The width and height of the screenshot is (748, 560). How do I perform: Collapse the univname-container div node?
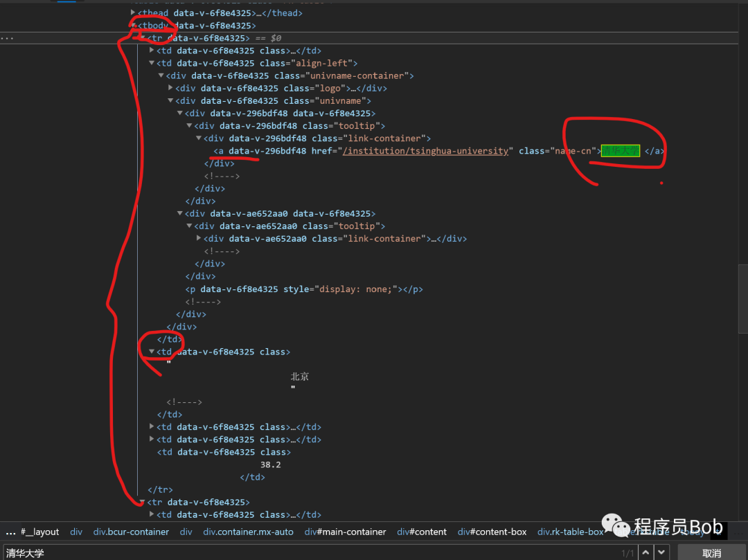coord(161,75)
